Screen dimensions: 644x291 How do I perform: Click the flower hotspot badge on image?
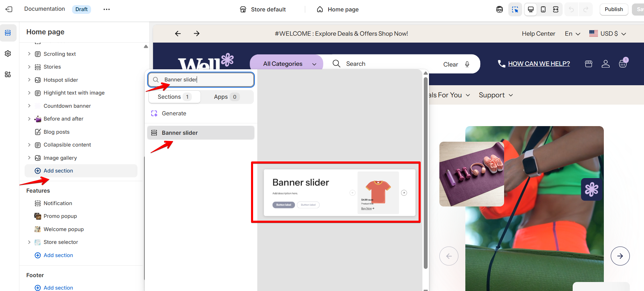pyautogui.click(x=591, y=189)
